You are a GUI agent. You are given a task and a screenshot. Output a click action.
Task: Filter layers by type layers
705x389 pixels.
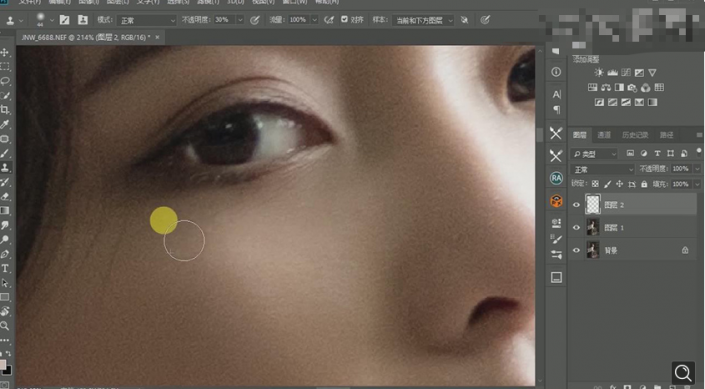pyautogui.click(x=657, y=154)
